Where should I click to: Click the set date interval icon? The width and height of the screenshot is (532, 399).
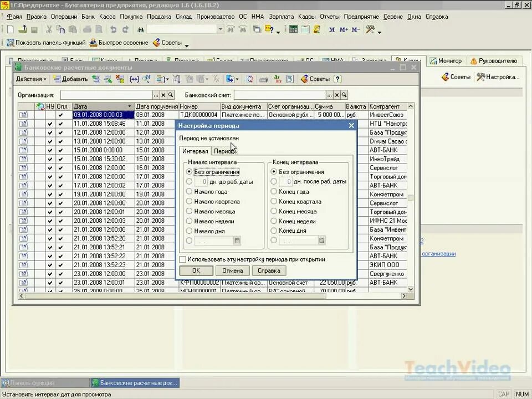[134, 79]
